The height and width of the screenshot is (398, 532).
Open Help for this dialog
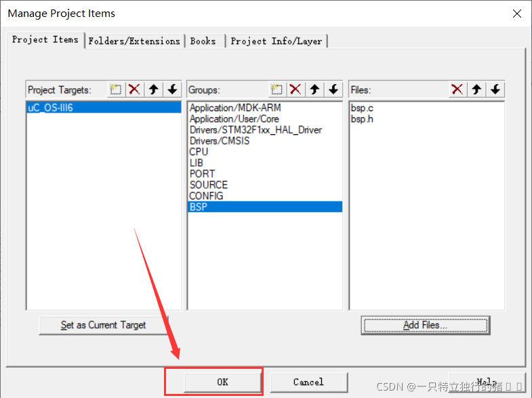(487, 382)
